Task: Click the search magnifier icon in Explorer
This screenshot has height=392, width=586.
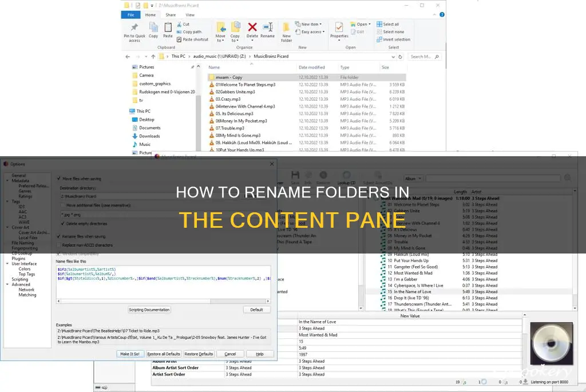Action: point(437,57)
